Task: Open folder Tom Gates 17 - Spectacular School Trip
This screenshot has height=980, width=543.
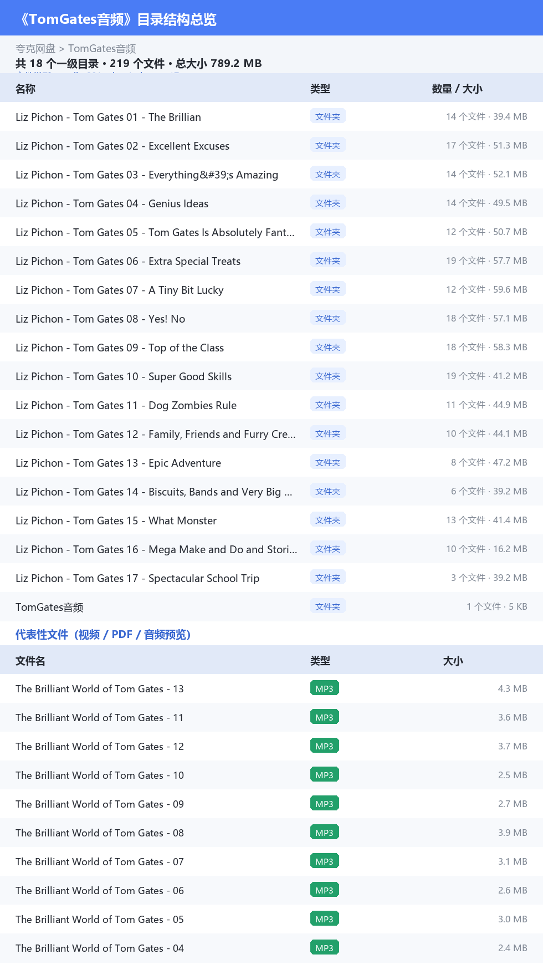Action: (271, 578)
